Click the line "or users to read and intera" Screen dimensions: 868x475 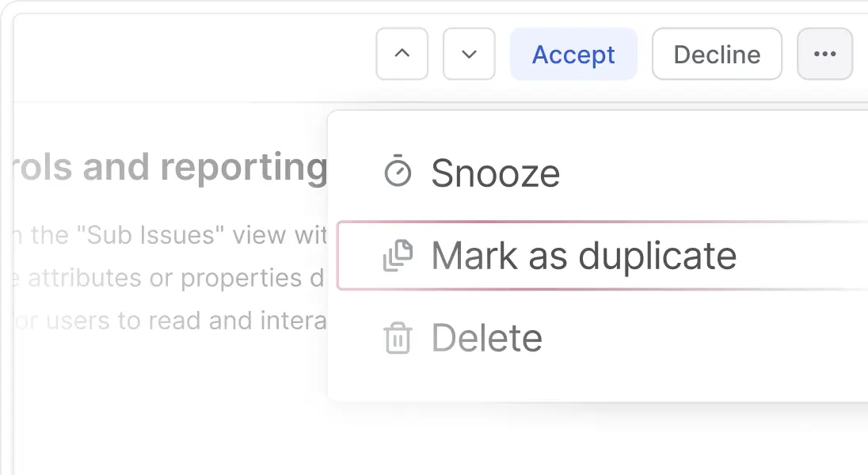tap(170, 321)
